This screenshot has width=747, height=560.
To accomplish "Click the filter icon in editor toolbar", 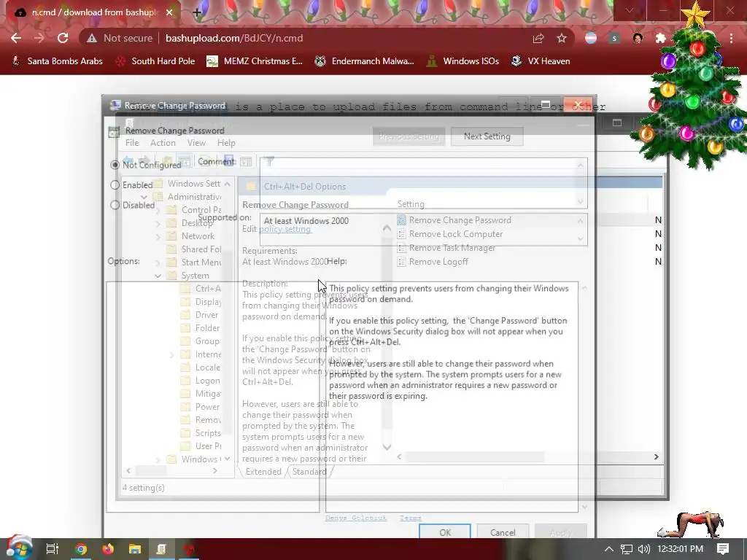I will (270, 162).
